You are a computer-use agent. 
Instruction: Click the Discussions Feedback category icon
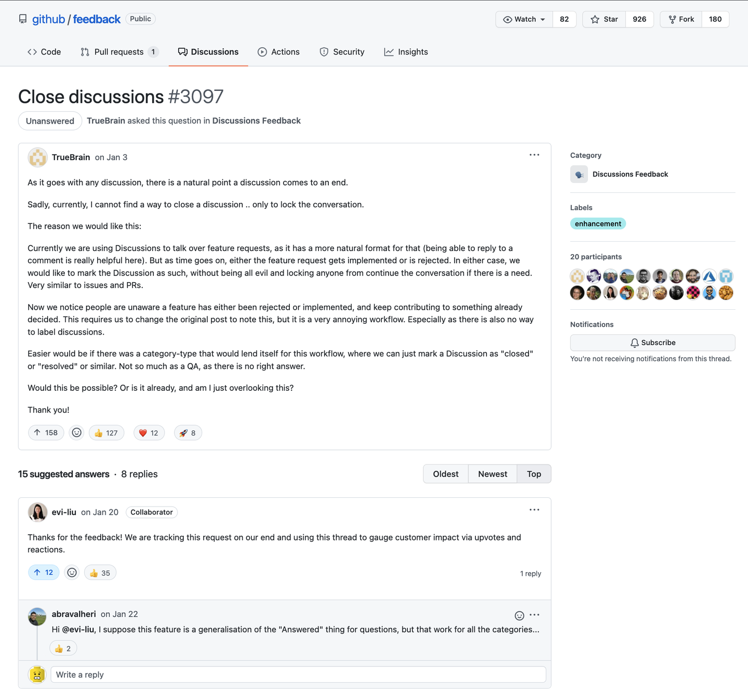[579, 174]
